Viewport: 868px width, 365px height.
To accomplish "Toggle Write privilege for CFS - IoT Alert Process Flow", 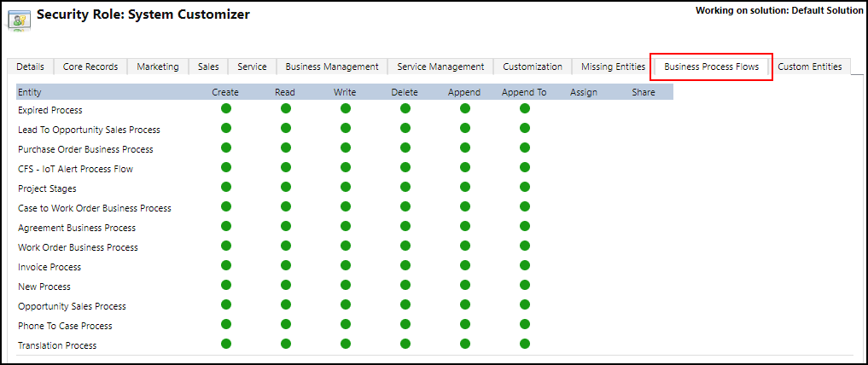I will coord(346,167).
